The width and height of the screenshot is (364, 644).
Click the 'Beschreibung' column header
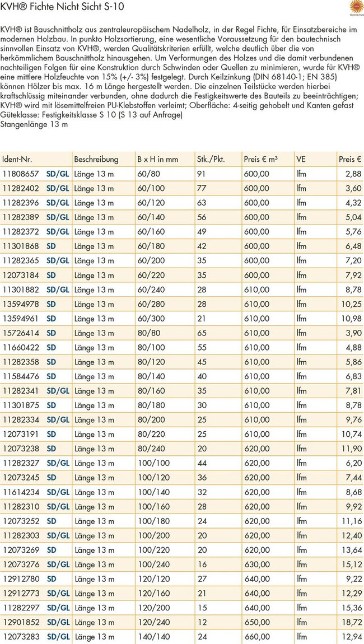(x=96, y=160)
